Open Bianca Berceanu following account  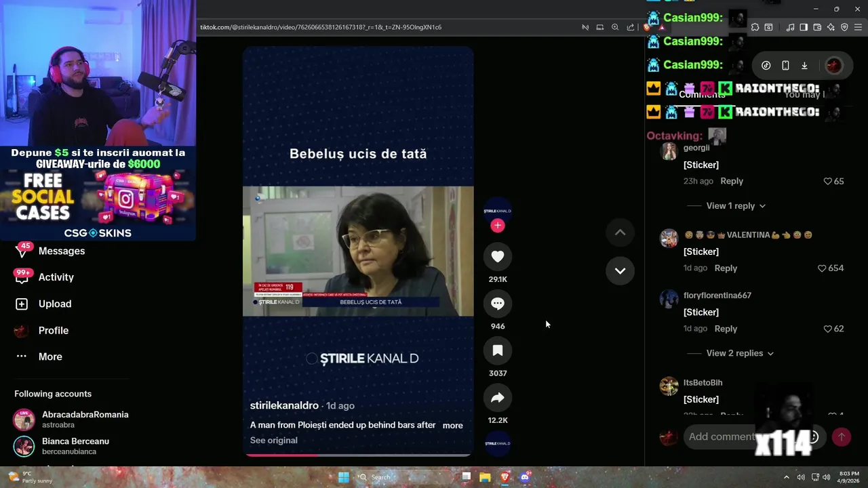point(61,446)
